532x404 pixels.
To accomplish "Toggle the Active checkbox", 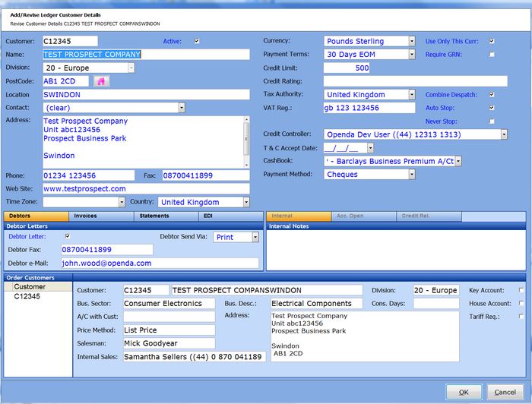I will pos(197,41).
